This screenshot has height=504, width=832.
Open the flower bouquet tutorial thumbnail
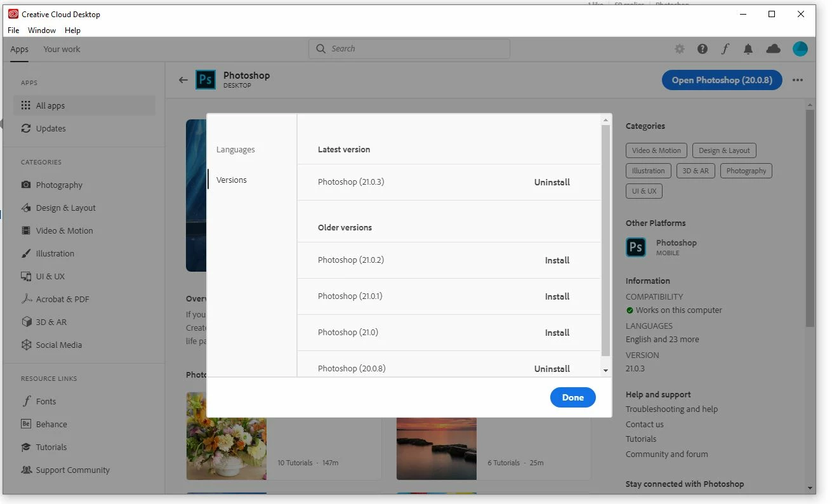[x=227, y=436]
